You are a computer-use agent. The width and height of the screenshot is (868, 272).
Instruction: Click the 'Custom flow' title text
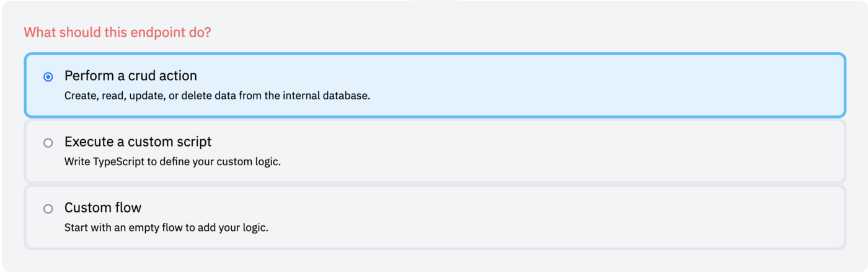point(103,207)
